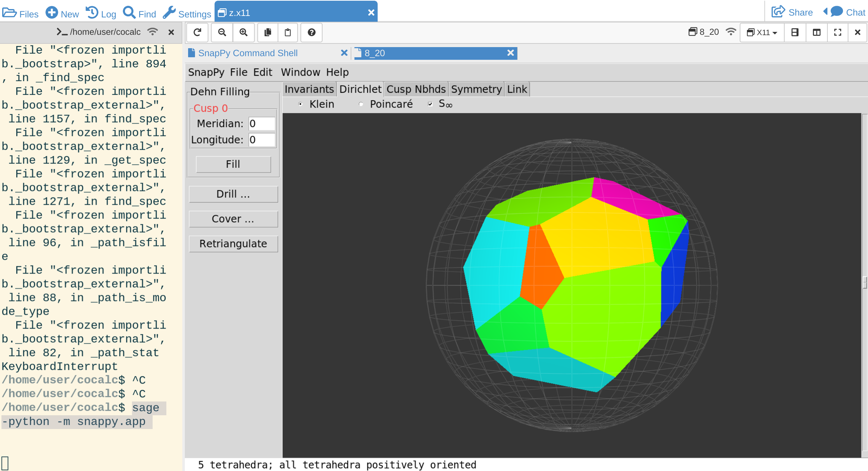Viewport: 868px width, 471px height.
Task: Select the Klein radio button
Action: click(x=300, y=104)
